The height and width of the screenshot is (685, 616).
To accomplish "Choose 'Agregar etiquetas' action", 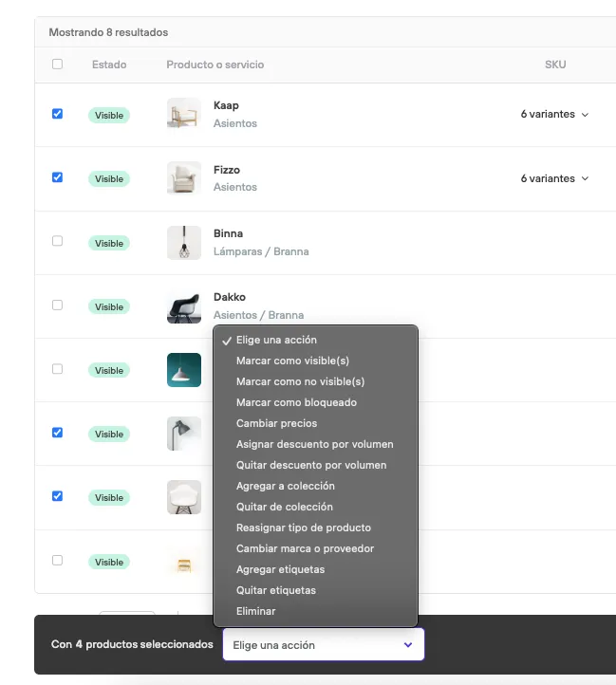I will click(315, 569).
